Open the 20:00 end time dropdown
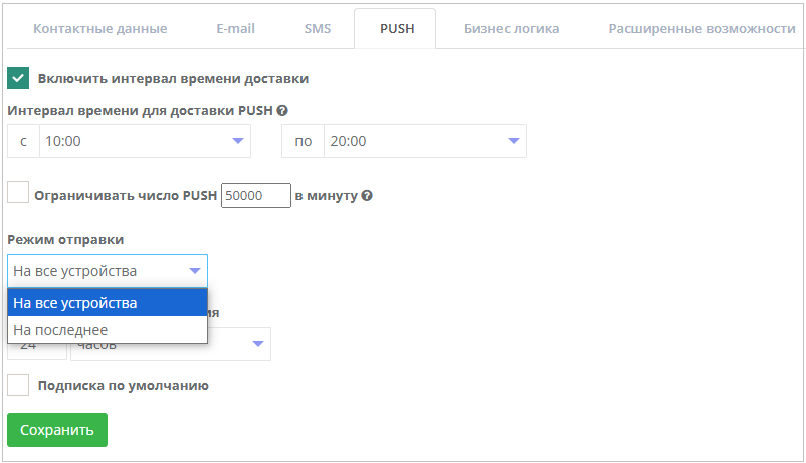This screenshot has height=463, width=806. click(x=425, y=141)
